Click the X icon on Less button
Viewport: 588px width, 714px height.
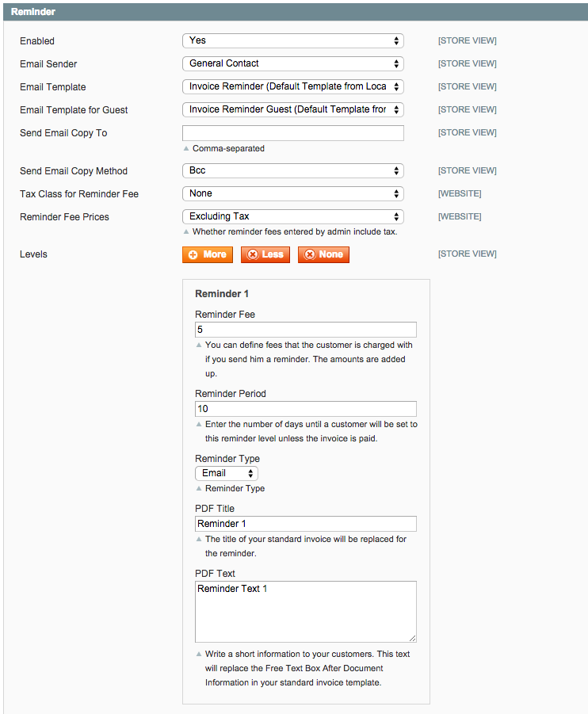[x=251, y=254]
